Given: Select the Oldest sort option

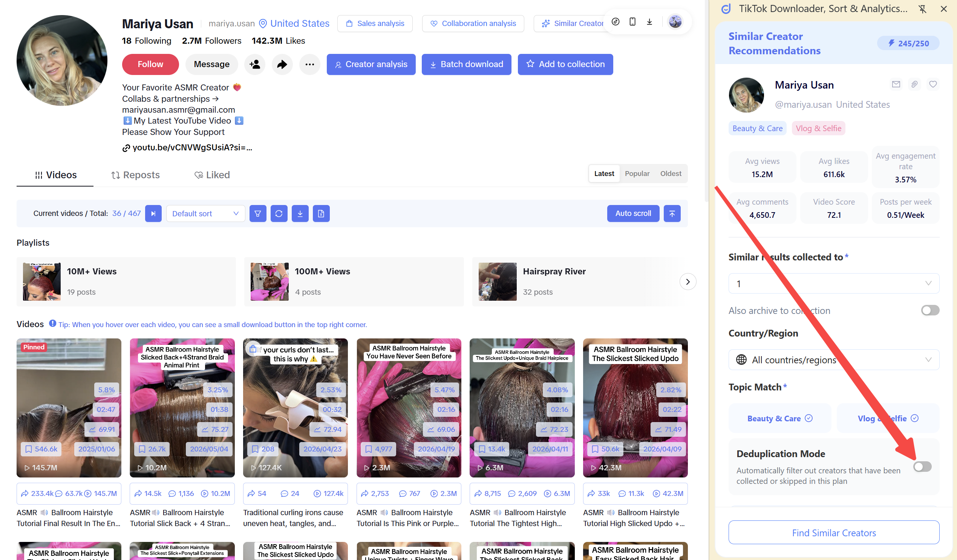Looking at the screenshot, I should [671, 173].
